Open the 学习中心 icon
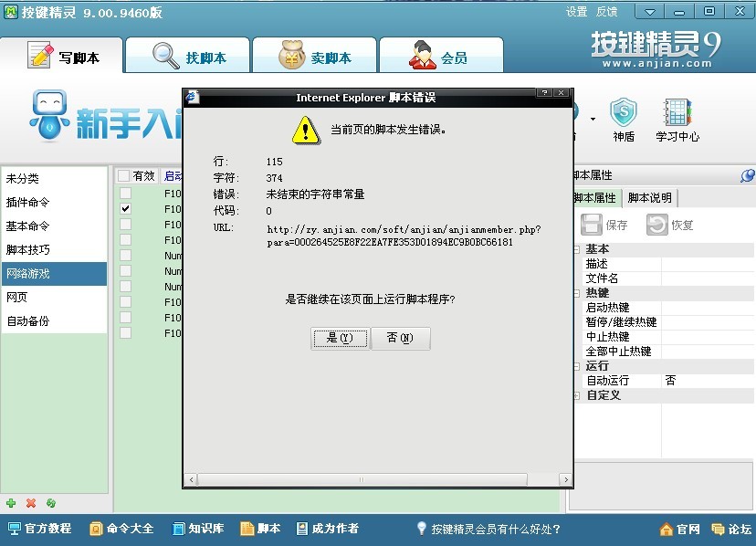756x546 pixels. pos(677,120)
